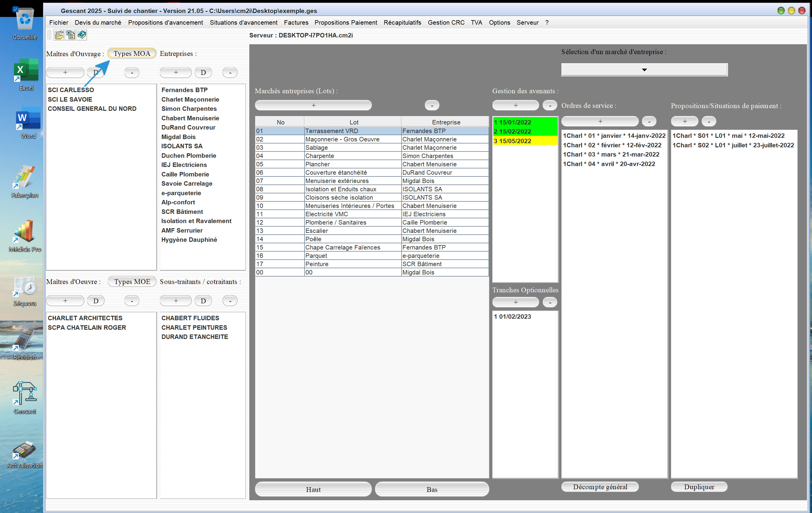Click the D button under Maîtres d'Oeuvre
Image resolution: width=812 pixels, height=513 pixels.
pyautogui.click(x=96, y=300)
